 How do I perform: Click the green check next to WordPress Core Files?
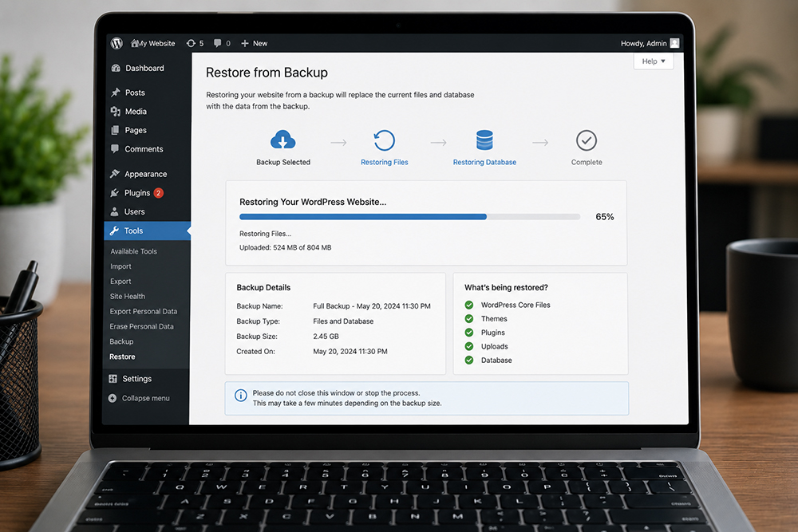point(469,305)
